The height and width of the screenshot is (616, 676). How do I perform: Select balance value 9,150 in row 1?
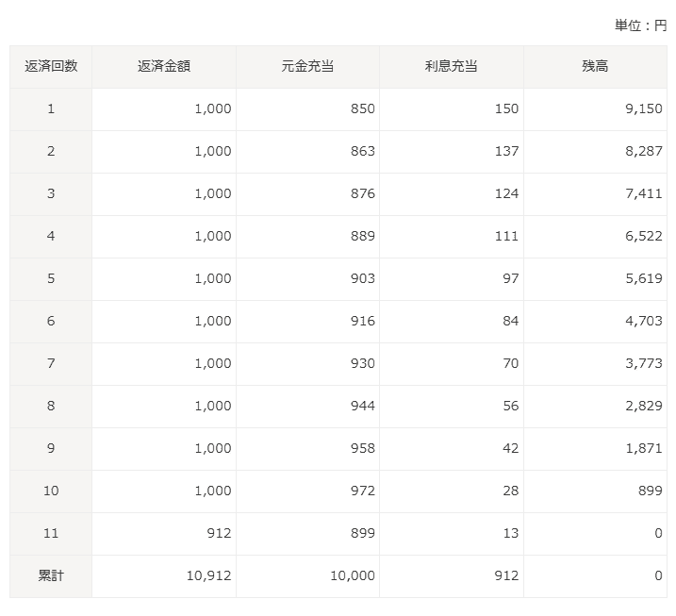coord(644,108)
